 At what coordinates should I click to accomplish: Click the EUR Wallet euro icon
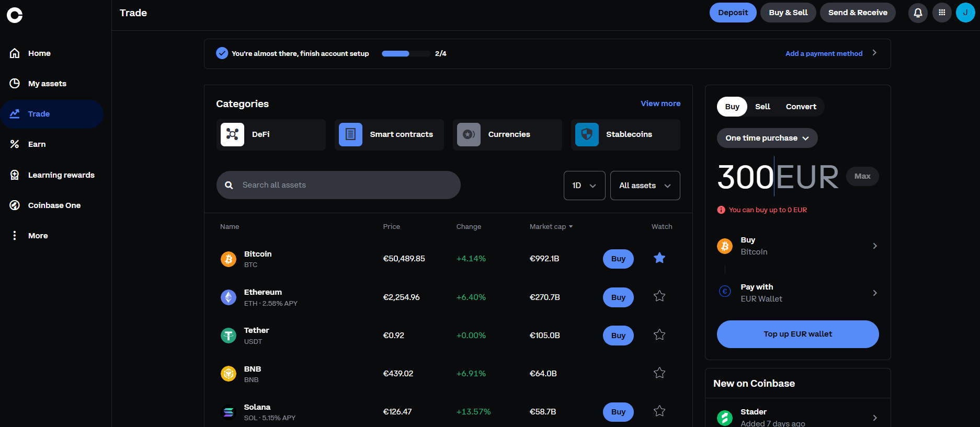[x=725, y=292]
